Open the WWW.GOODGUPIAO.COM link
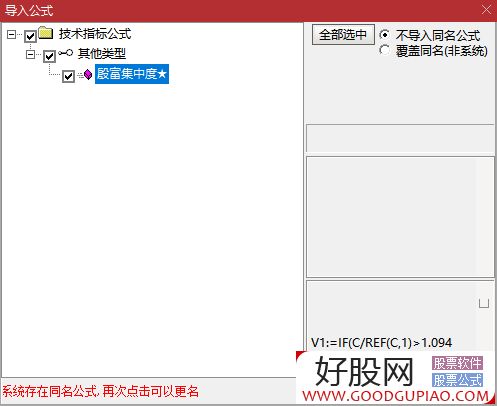This screenshot has height=406, width=497. pos(395,396)
